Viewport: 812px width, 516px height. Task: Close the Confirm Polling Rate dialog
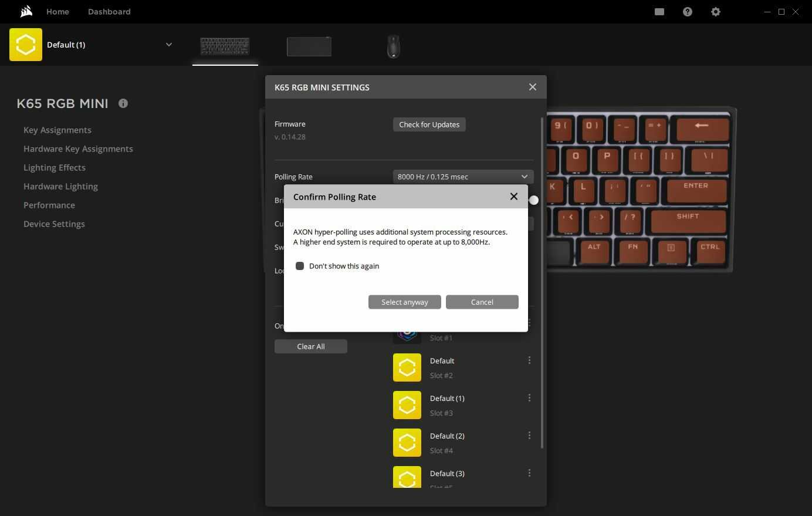[x=513, y=197]
